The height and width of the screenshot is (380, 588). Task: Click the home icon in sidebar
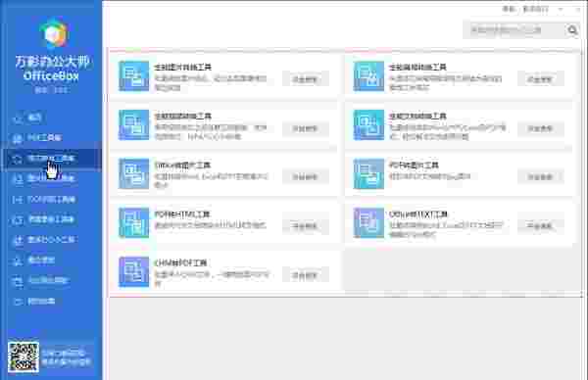click(x=18, y=119)
